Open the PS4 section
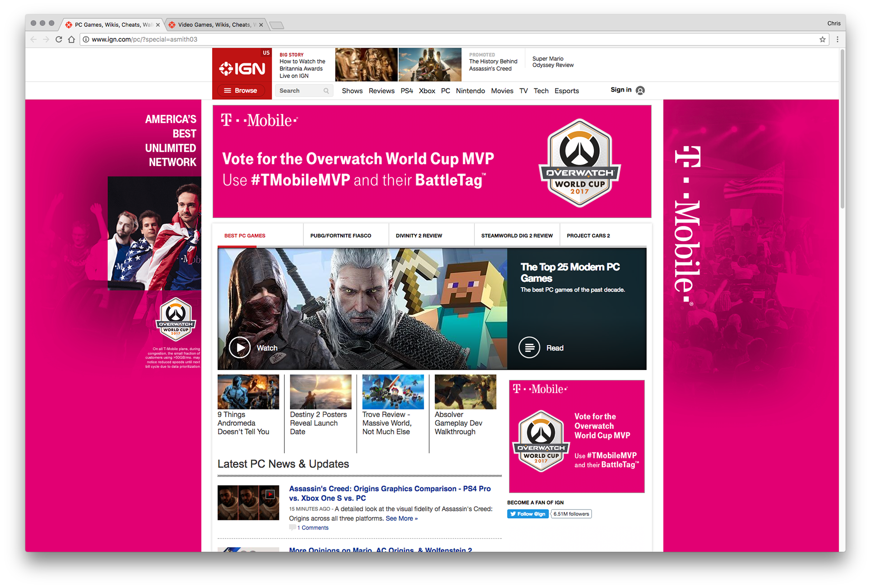Viewport: 871px width, 588px height. point(406,91)
